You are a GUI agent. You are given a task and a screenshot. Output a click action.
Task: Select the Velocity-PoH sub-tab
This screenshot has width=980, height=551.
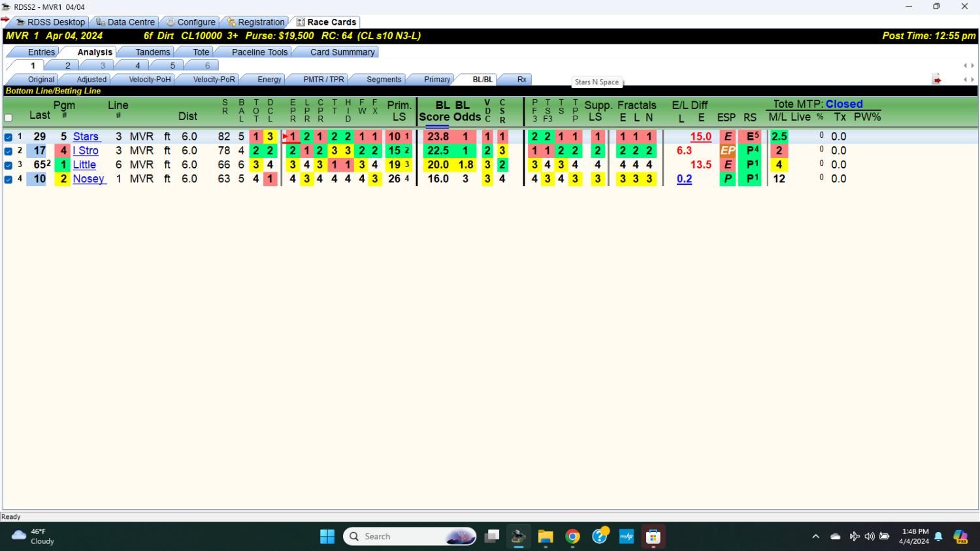point(150,80)
